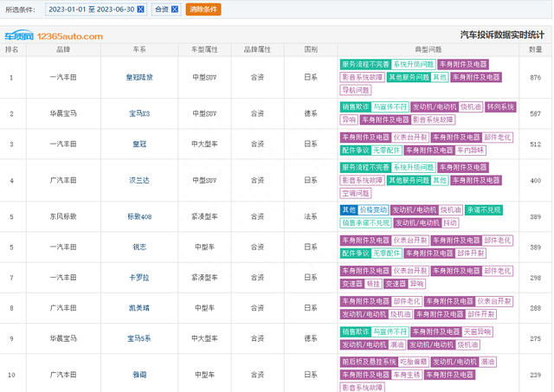The height and width of the screenshot is (392, 554).
Task: Open the 卡罗拉 car series link
Action: coord(139,277)
